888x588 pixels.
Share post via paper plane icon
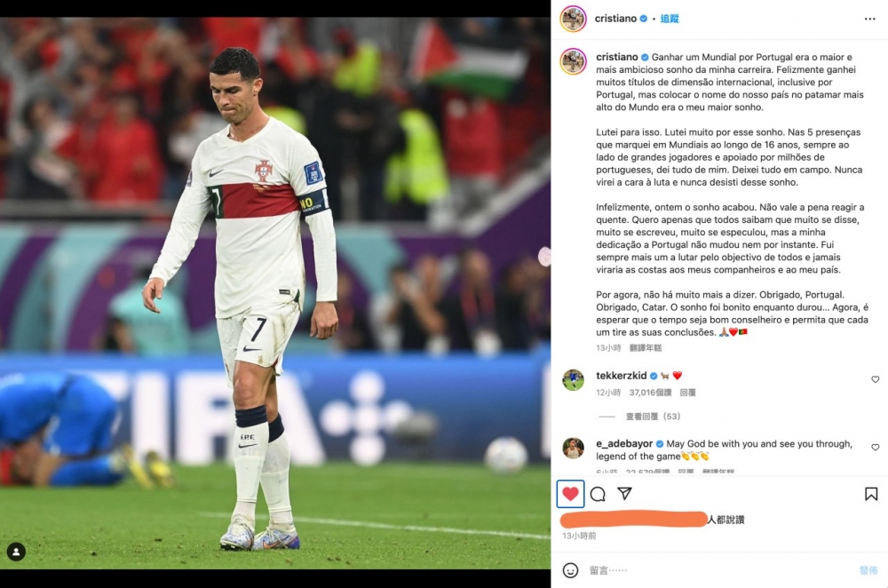click(624, 493)
